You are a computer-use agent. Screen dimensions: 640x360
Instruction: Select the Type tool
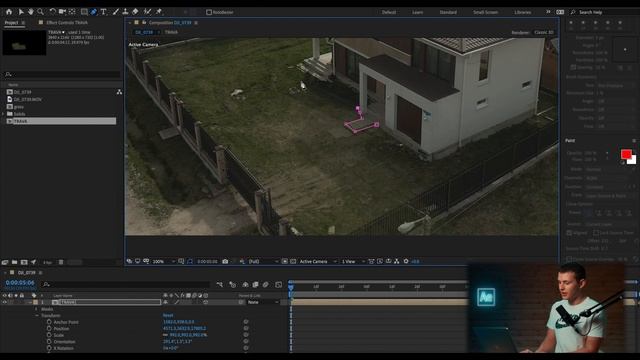[104, 12]
